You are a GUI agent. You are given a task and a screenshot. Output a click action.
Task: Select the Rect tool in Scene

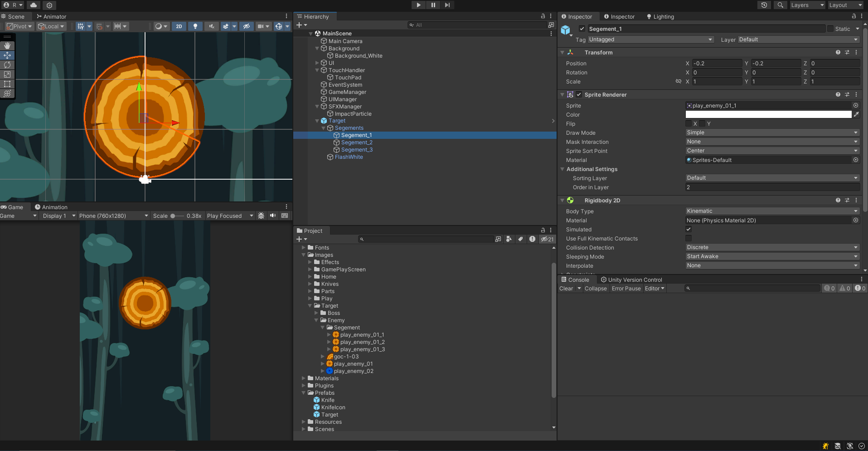pos(7,84)
